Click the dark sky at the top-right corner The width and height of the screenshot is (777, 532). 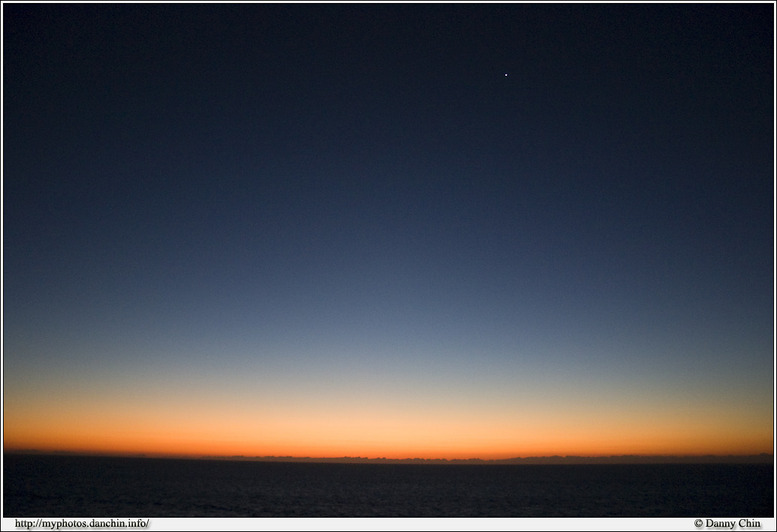point(730,40)
